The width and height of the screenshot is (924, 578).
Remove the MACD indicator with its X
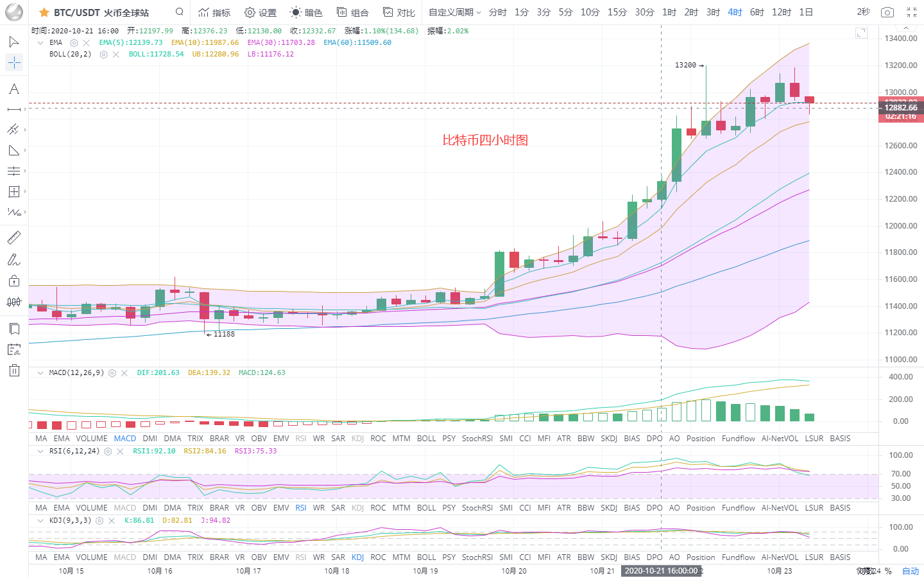pyautogui.click(x=124, y=373)
